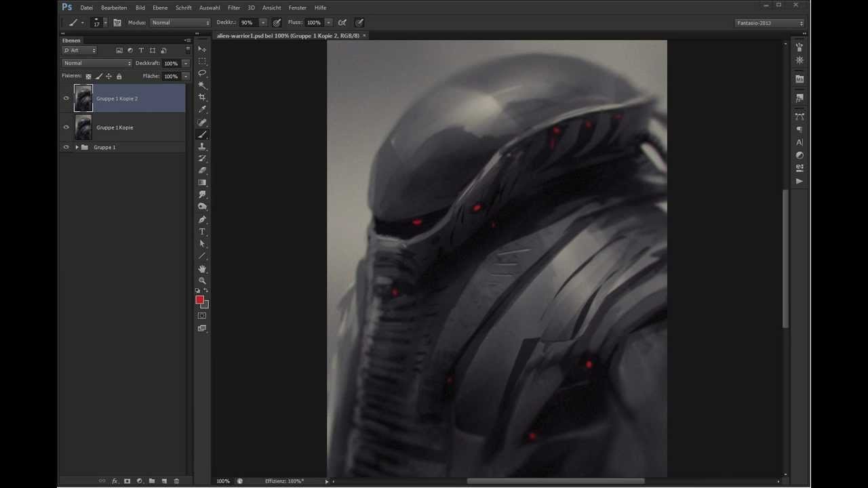Switch to the alien-warrior1.psd document tab

point(289,35)
